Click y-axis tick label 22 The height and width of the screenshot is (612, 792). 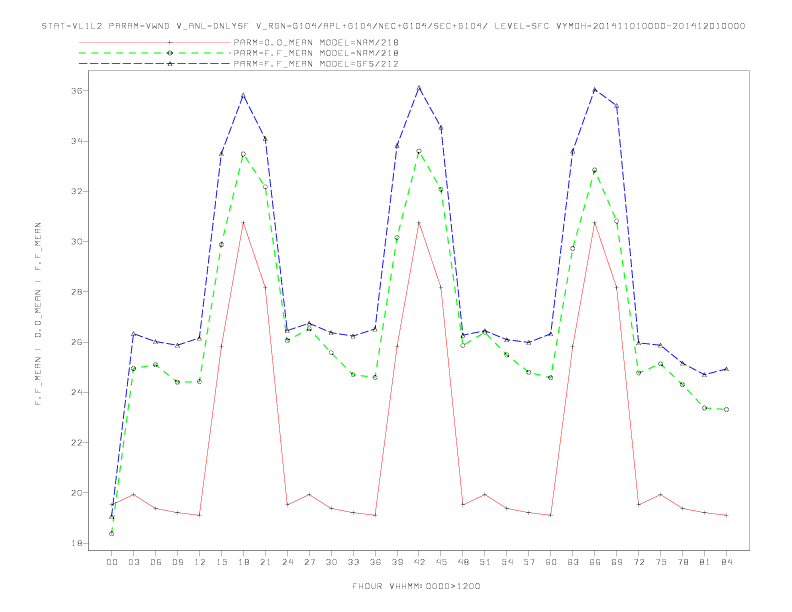click(77, 443)
